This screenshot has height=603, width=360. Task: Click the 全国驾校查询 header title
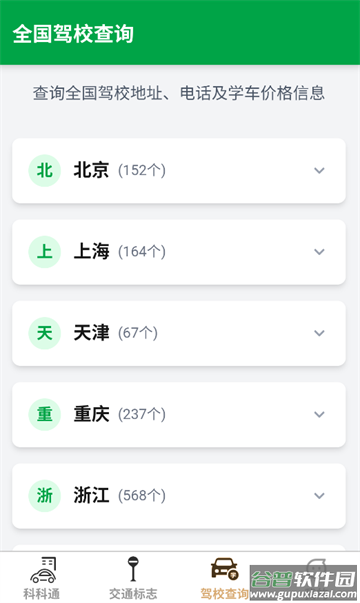73,34
